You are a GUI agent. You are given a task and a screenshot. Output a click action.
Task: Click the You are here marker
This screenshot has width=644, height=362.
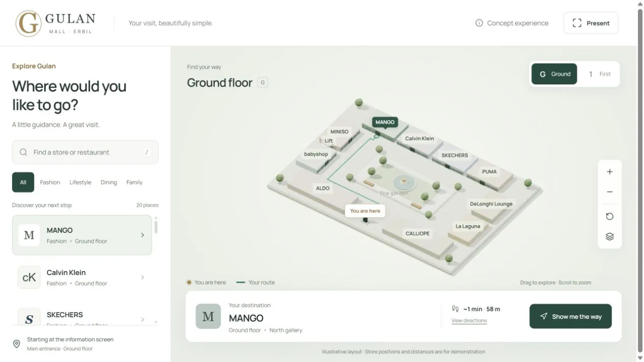pos(365,211)
